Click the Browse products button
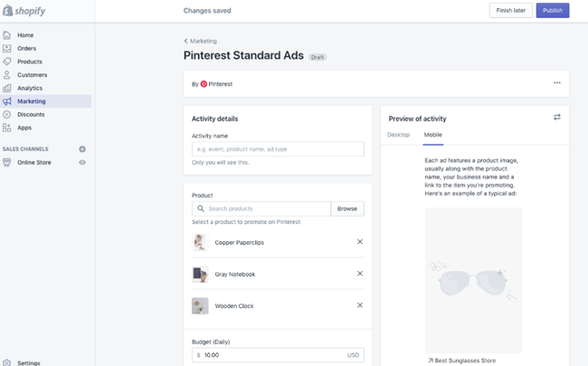Viewport: 588px width, 366px height. pos(347,208)
